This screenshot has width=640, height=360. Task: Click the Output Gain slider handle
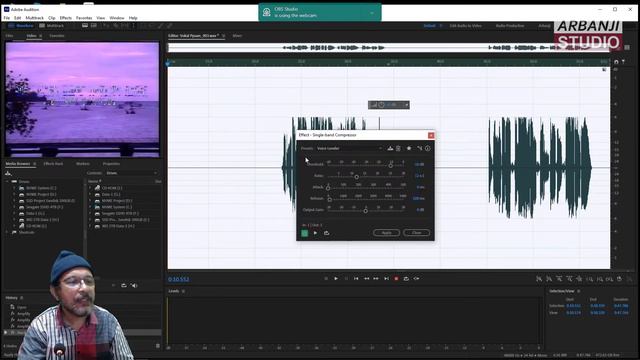pos(365,211)
